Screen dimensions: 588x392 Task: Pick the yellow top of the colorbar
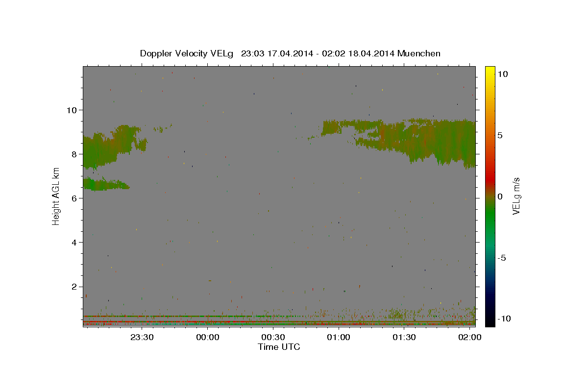tap(490, 71)
